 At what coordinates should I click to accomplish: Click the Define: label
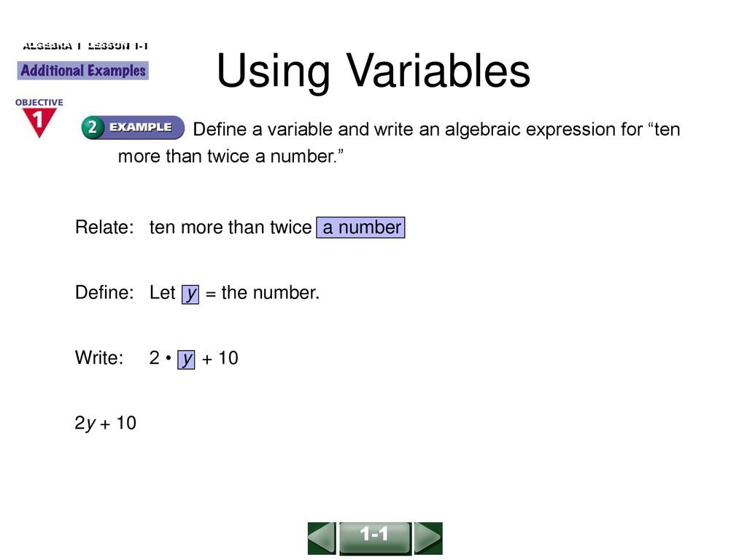pos(104,292)
